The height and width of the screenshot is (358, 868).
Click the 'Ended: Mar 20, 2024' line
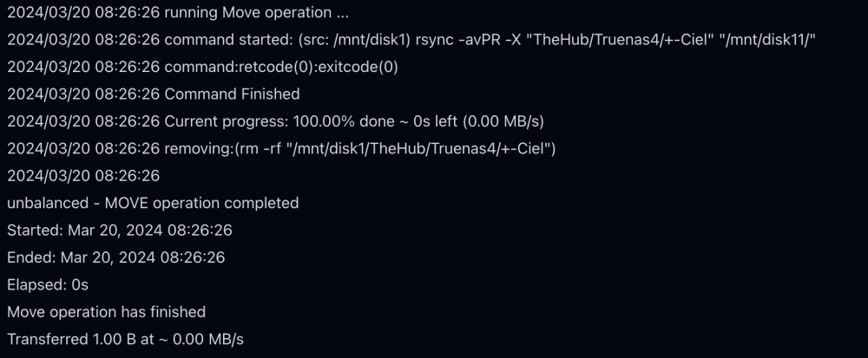coord(115,257)
